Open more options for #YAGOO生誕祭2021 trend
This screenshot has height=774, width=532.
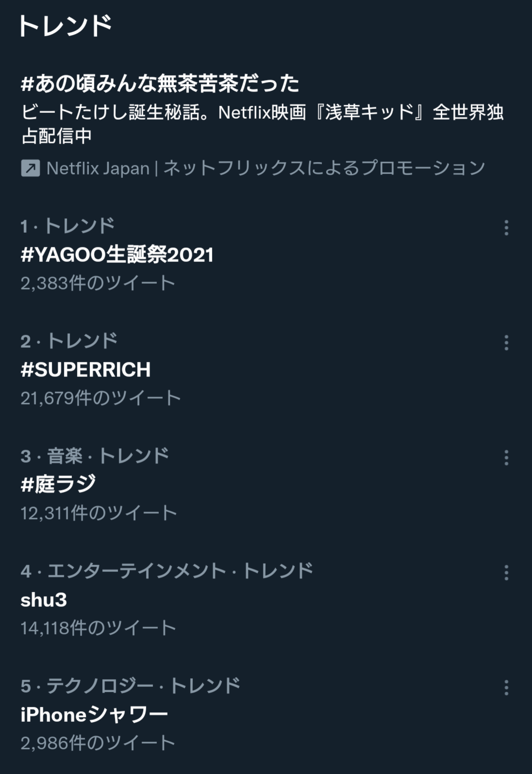click(x=506, y=228)
